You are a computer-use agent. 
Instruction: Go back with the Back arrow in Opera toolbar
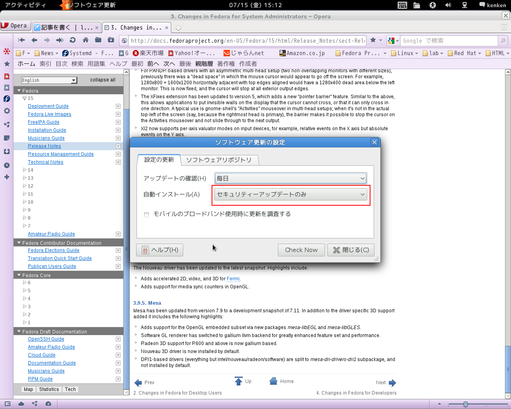[34, 40]
